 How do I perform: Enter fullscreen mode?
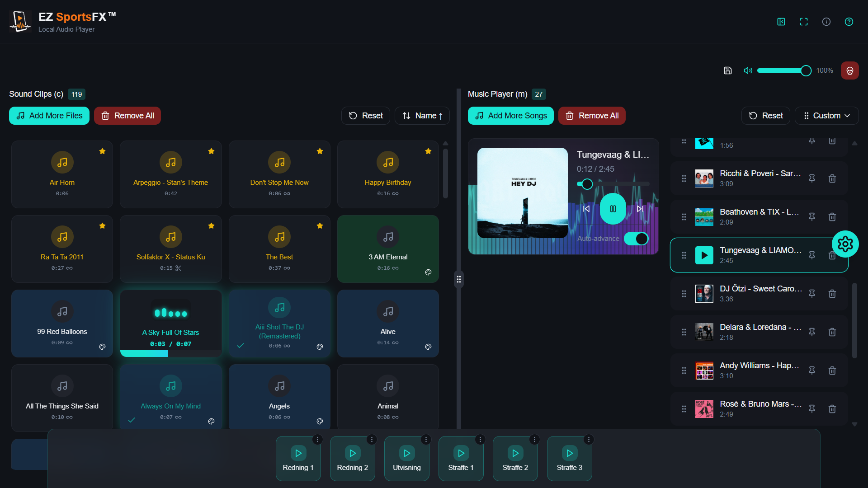(804, 22)
